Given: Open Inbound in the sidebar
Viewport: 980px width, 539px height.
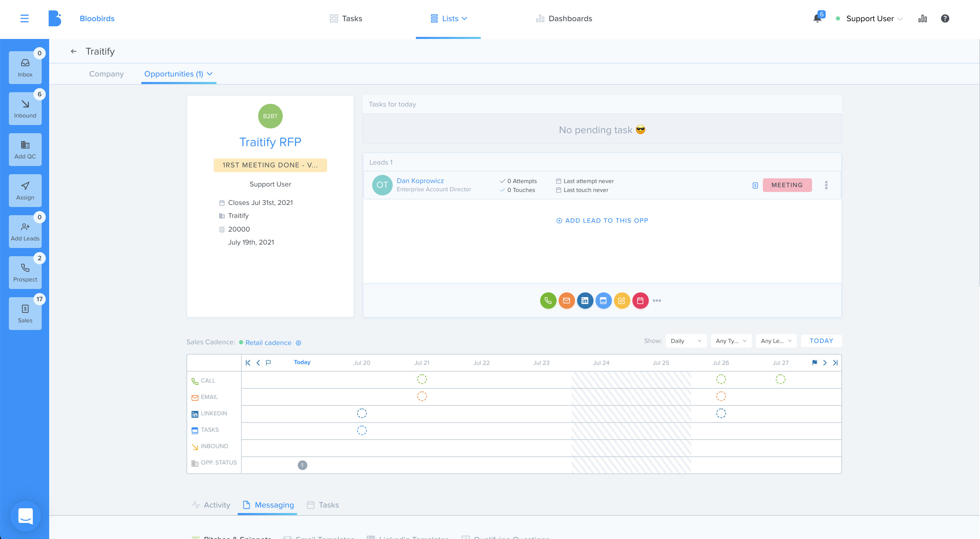Looking at the screenshot, I should coord(25,109).
